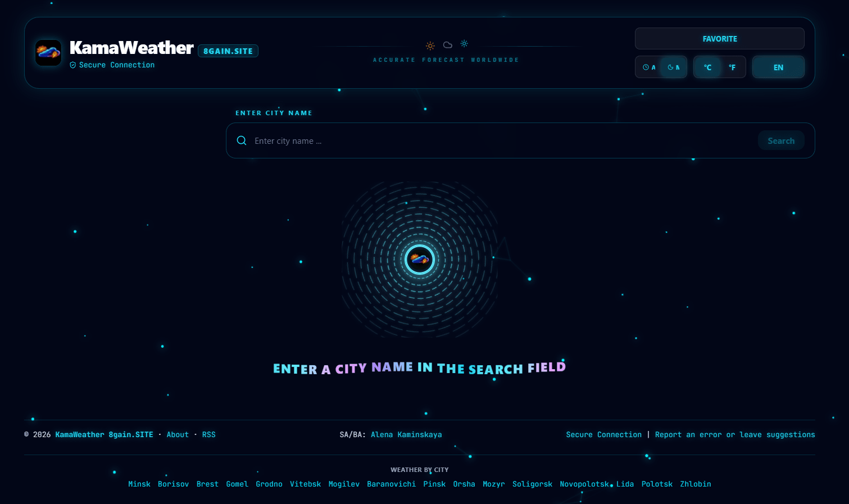Click the SA/BA: label in footer
Viewport: 849px width, 504px height.
click(x=353, y=435)
